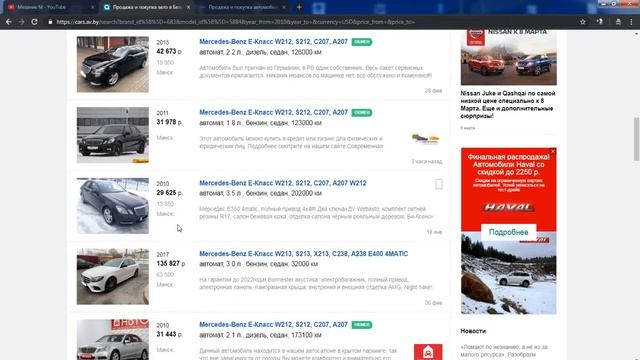Open the Mercedes W213 E400 4MATIC listing
The width and height of the screenshot is (640, 360).
(303, 253)
